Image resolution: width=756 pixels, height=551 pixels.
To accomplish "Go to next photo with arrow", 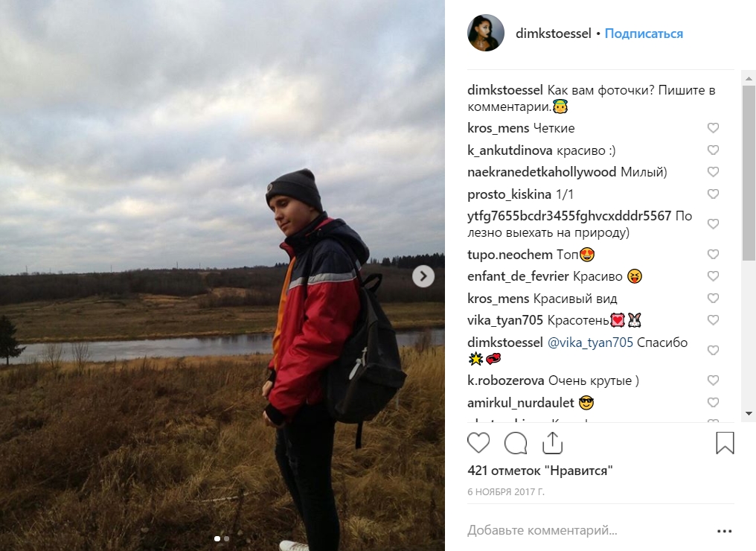I will [x=423, y=276].
